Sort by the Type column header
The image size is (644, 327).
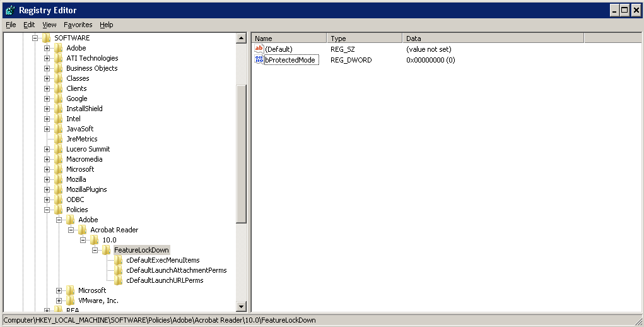click(365, 39)
